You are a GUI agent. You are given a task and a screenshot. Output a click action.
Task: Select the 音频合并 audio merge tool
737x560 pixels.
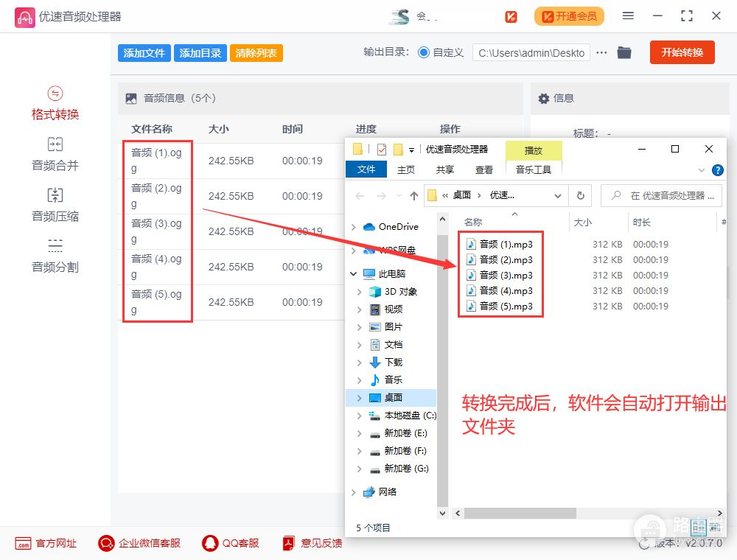55,155
